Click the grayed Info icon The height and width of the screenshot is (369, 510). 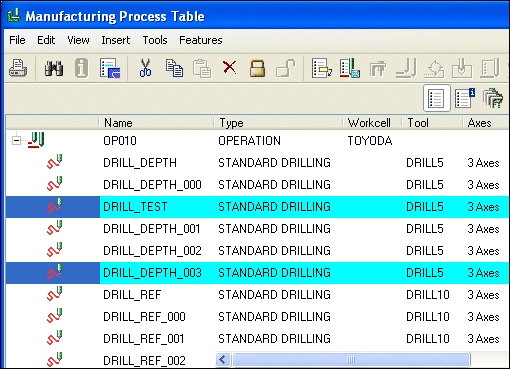(81, 68)
